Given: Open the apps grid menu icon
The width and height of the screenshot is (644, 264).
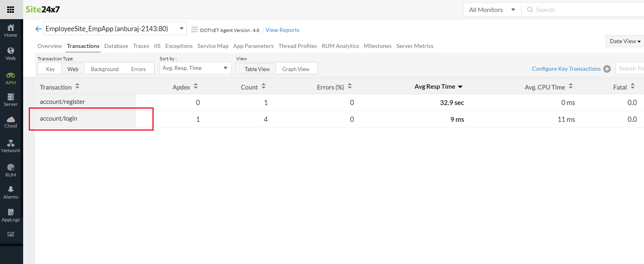Looking at the screenshot, I should [x=11, y=10].
